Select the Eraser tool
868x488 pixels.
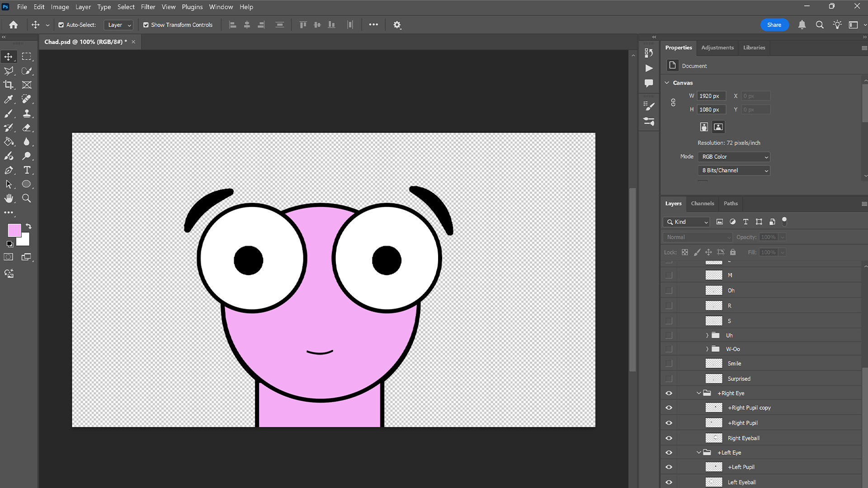point(27,128)
